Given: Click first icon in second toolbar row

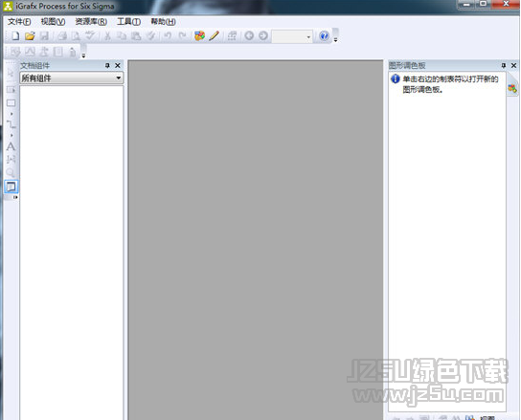Looking at the screenshot, I should point(15,52).
